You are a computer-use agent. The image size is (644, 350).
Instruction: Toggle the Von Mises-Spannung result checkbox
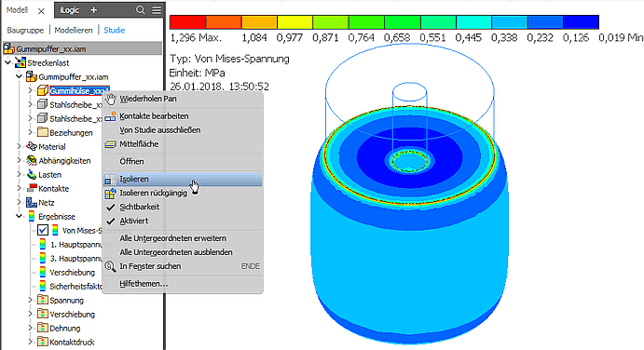pyautogui.click(x=43, y=230)
